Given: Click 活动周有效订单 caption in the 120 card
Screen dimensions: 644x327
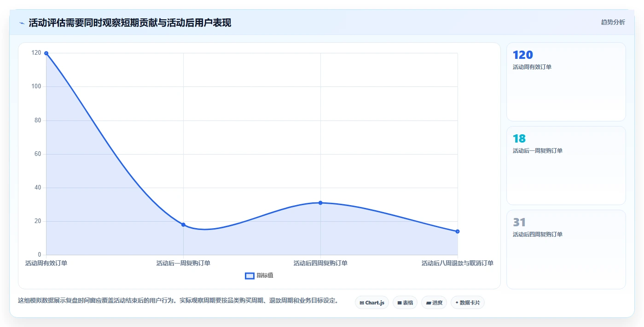Looking at the screenshot, I should (532, 67).
